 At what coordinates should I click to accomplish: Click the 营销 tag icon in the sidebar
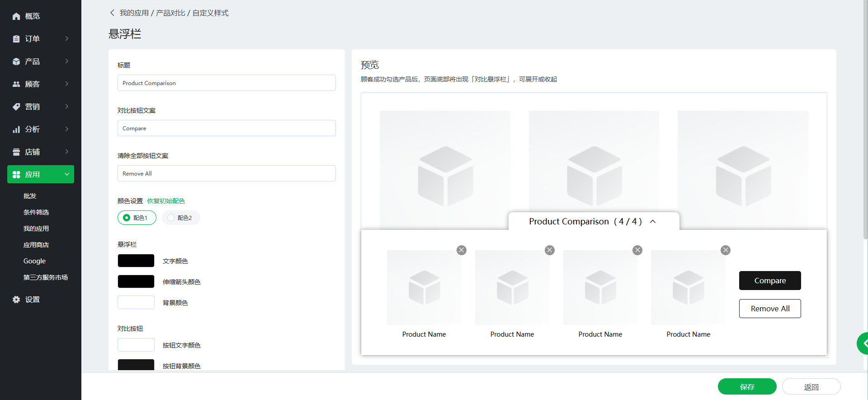click(16, 107)
